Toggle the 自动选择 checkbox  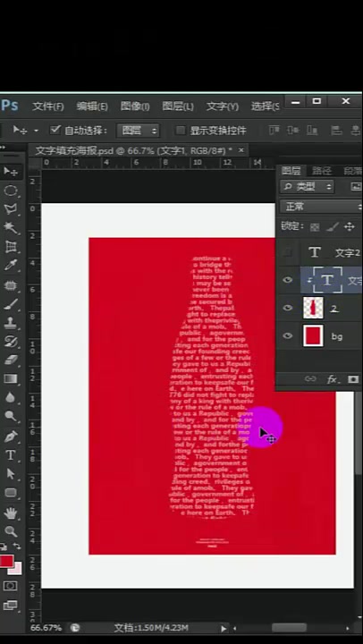point(55,130)
